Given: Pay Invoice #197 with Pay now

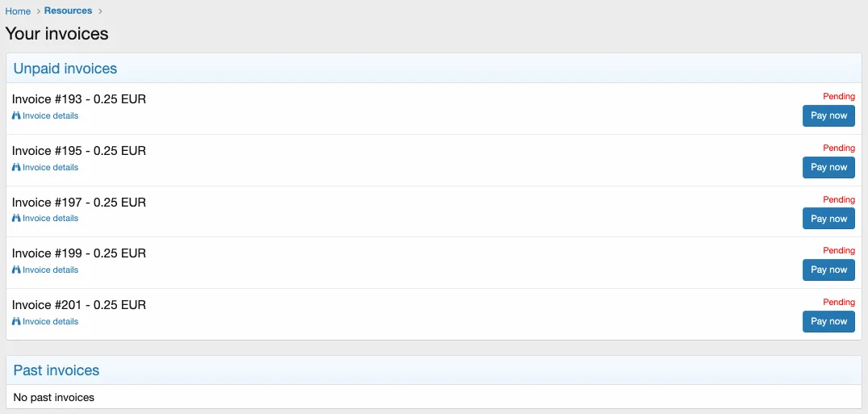Looking at the screenshot, I should tap(828, 219).
